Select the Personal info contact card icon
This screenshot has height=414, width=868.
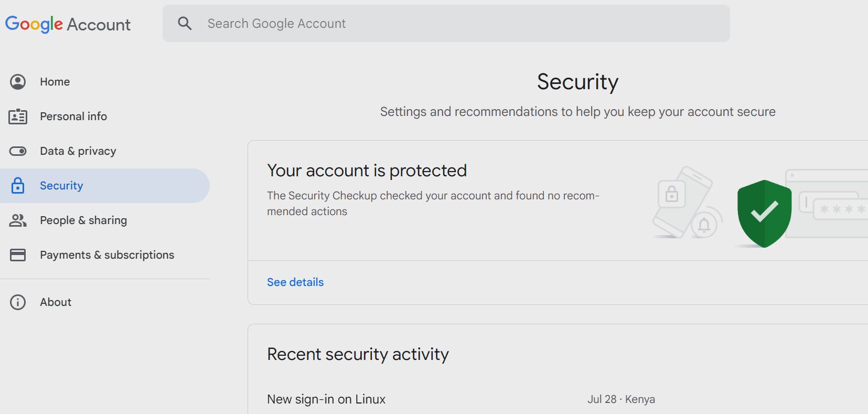point(18,116)
